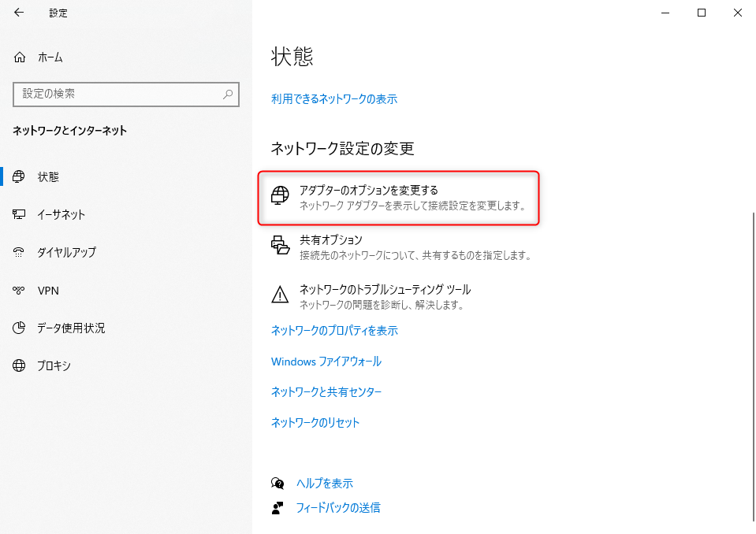
Task: Open the プロキシ settings
Action: click(54, 365)
